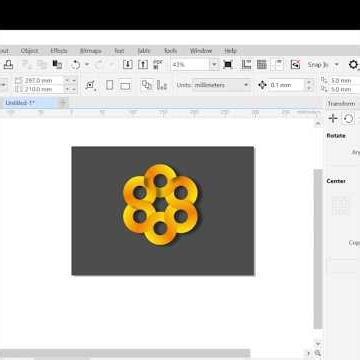Select Portrait page orientation icon
The image size is (360, 360).
click(x=109, y=85)
